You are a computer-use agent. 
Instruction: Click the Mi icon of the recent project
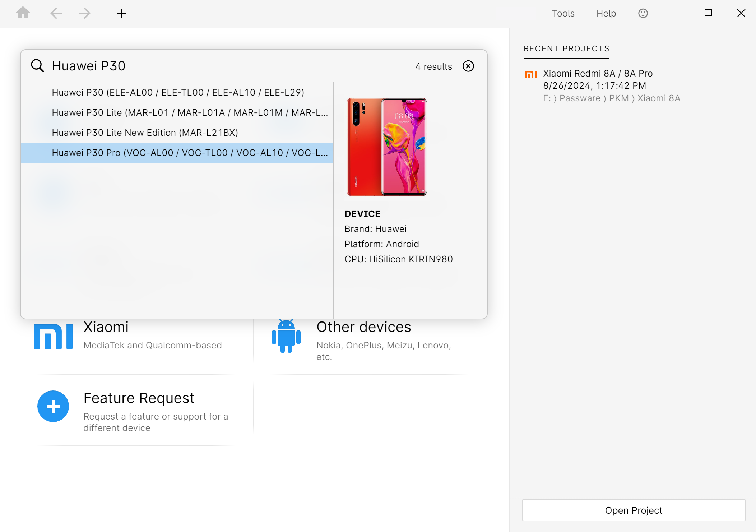tap(531, 74)
